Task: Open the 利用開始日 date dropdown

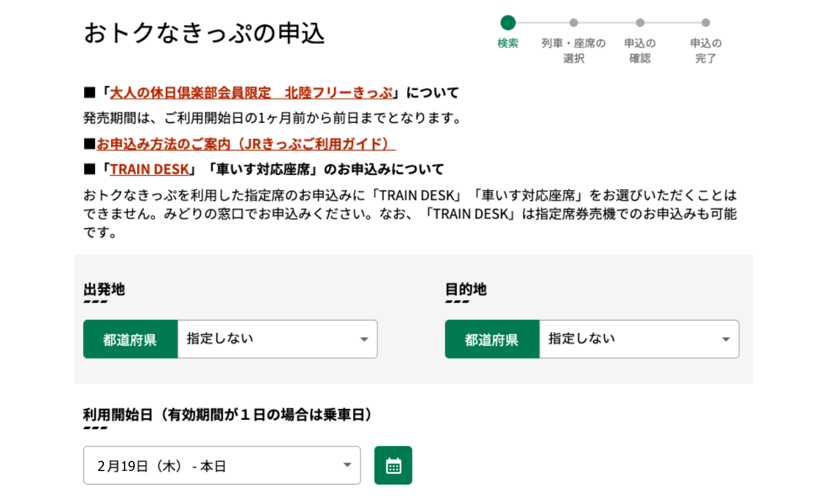Action: coord(222,465)
